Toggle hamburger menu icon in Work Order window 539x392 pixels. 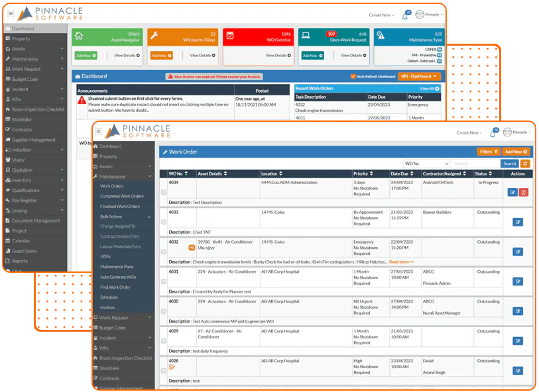pyautogui.click(x=99, y=131)
